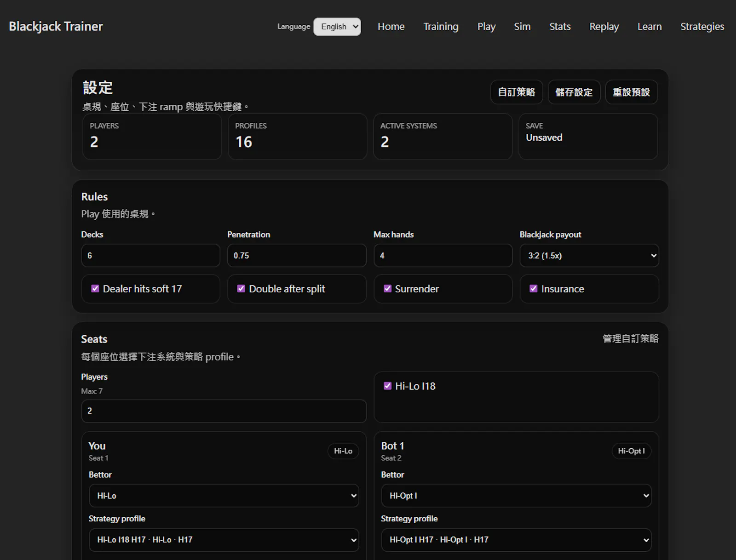This screenshot has height=560, width=736.
Task: Toggle the Dealer hits soft 17 checkbox
Action: (95, 289)
